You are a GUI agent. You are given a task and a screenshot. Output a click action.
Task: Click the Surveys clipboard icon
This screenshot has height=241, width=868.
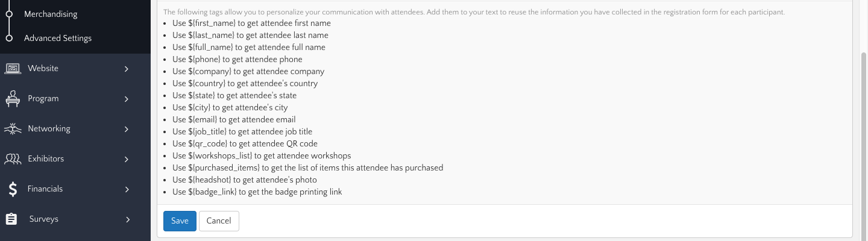click(11, 219)
